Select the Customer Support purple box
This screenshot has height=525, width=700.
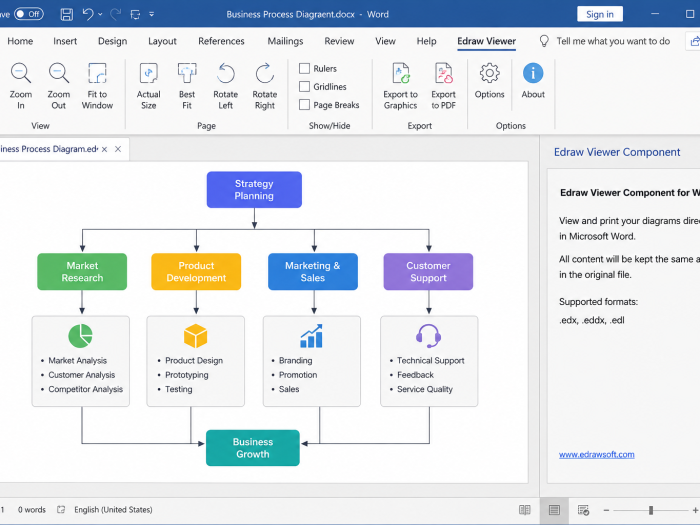click(x=428, y=271)
